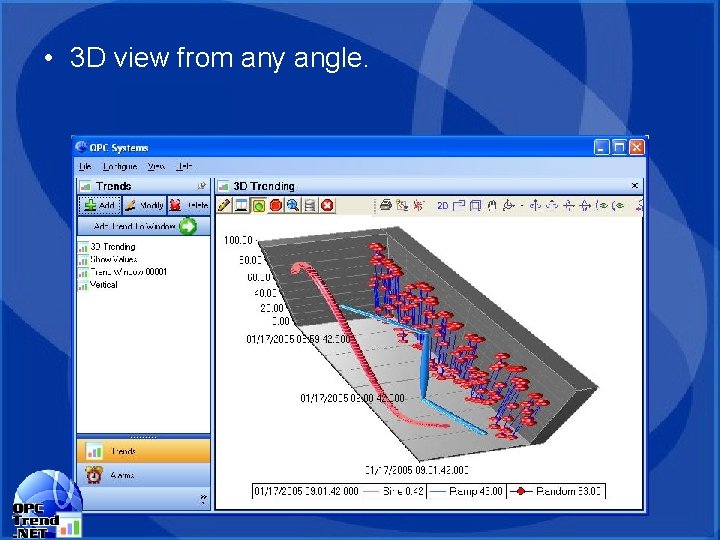Click the Modify trend button
The image size is (720, 540).
pyautogui.click(x=144, y=205)
